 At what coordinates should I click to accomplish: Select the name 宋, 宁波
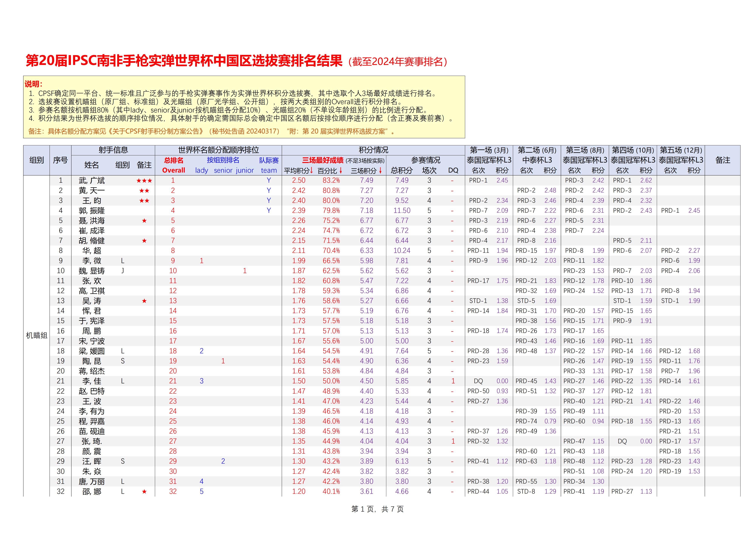[x=91, y=341]
